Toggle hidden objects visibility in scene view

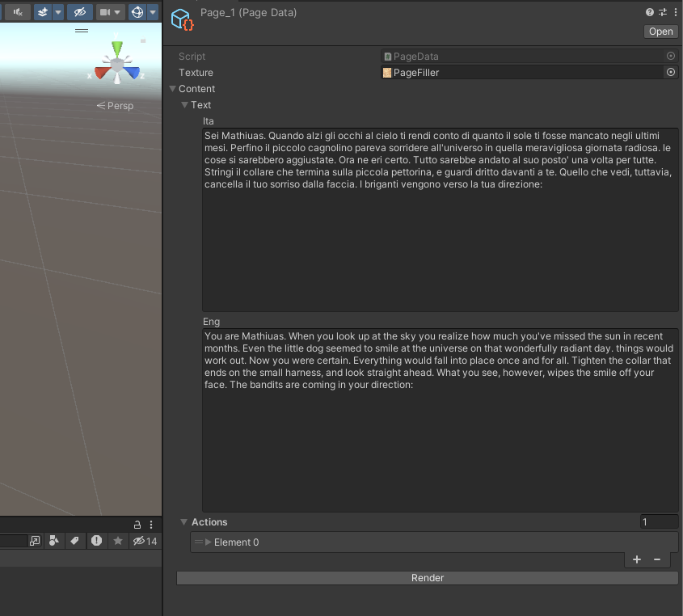[80, 12]
